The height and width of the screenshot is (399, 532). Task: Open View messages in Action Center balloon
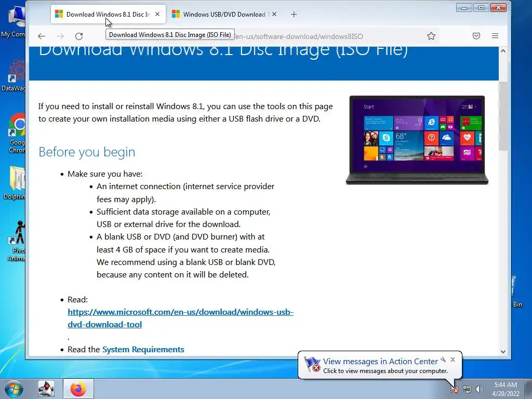[380, 362]
